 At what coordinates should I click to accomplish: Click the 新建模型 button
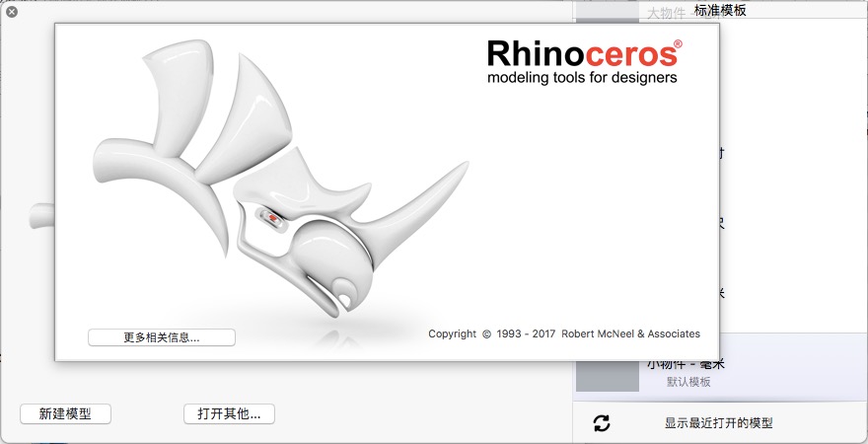click(65, 413)
